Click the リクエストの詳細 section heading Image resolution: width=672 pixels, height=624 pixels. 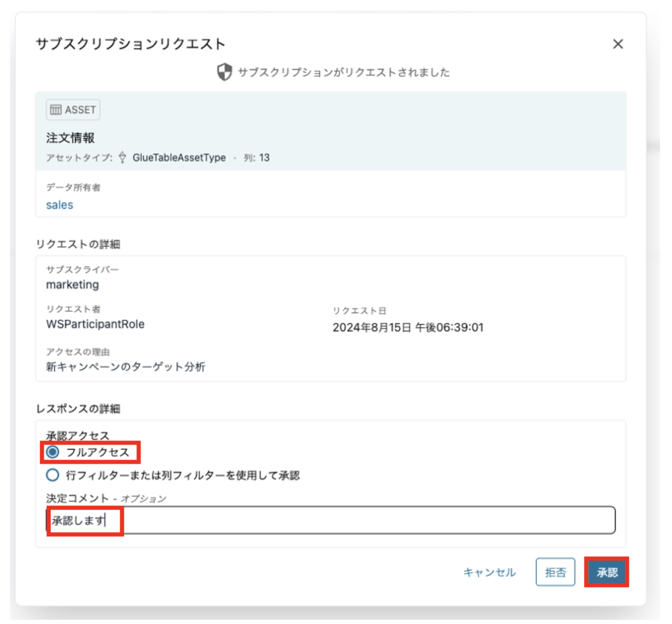coord(78,244)
